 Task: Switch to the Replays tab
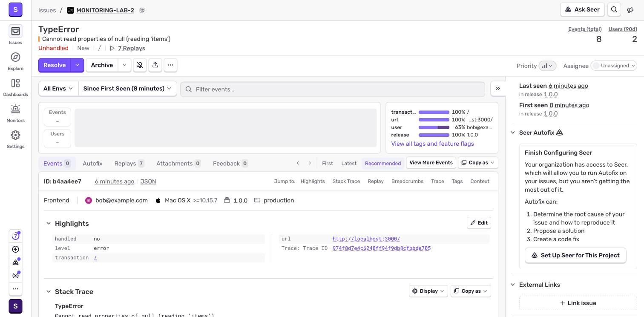[129, 164]
